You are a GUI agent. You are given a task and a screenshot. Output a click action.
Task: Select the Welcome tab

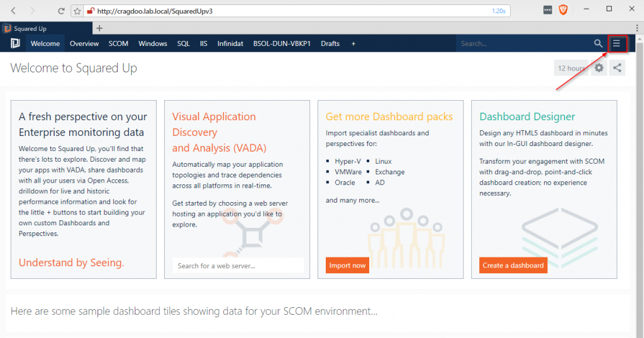[45, 43]
